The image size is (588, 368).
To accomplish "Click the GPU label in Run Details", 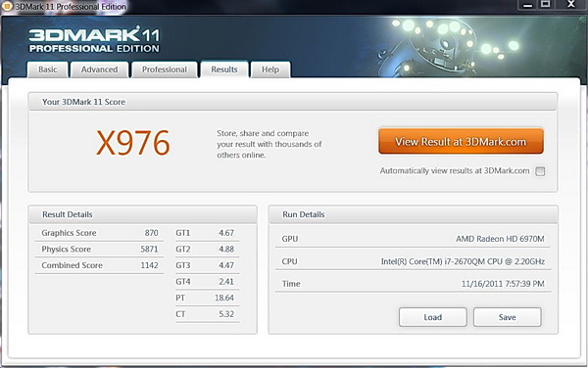I will coord(289,239).
